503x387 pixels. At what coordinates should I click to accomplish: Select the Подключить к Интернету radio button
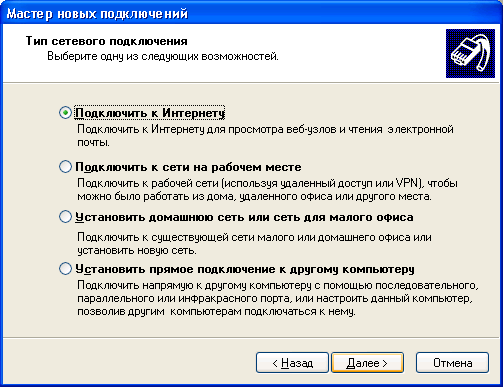click(65, 113)
